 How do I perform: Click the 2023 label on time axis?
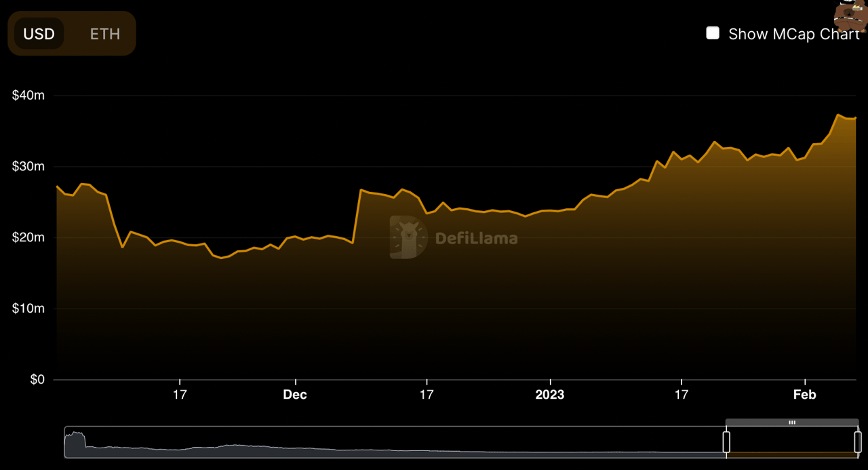[x=549, y=395]
